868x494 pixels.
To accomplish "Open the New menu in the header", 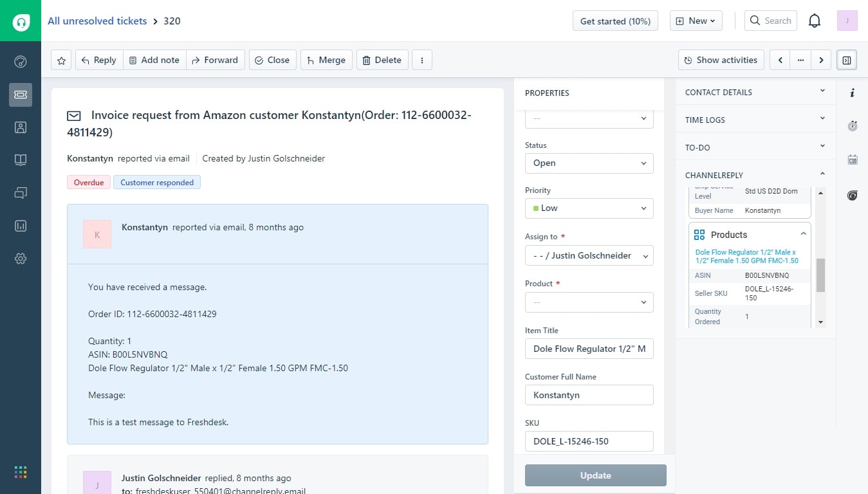I will (696, 20).
